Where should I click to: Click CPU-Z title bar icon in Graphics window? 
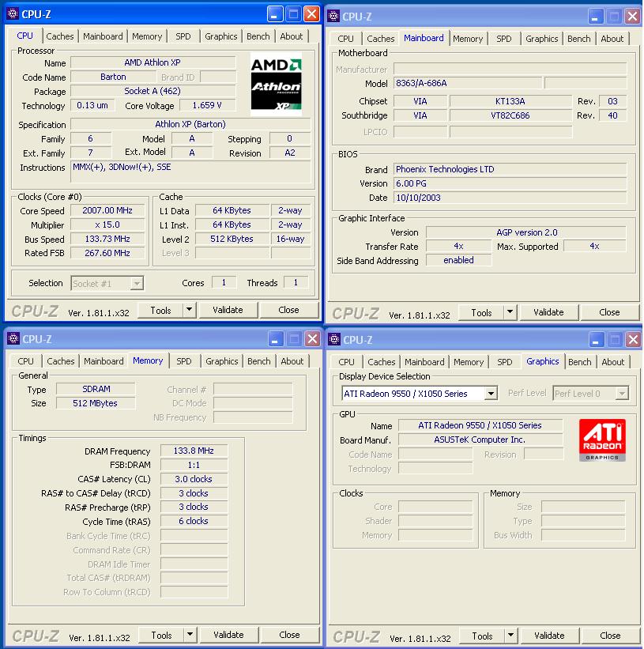click(334, 339)
